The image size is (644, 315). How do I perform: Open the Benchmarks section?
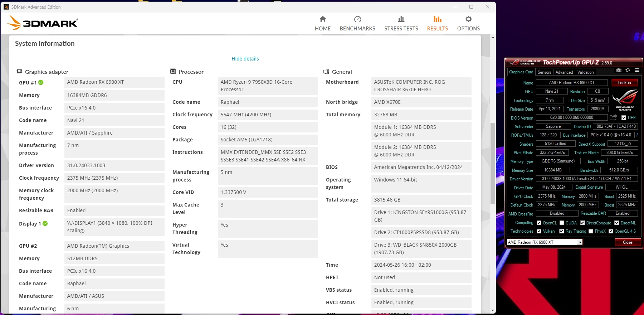357,24
